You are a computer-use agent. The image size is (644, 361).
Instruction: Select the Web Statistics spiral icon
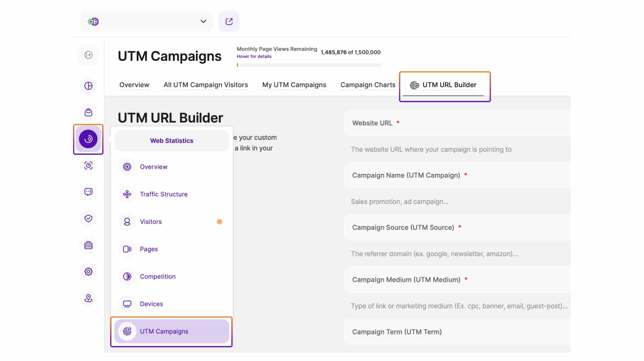coord(88,139)
